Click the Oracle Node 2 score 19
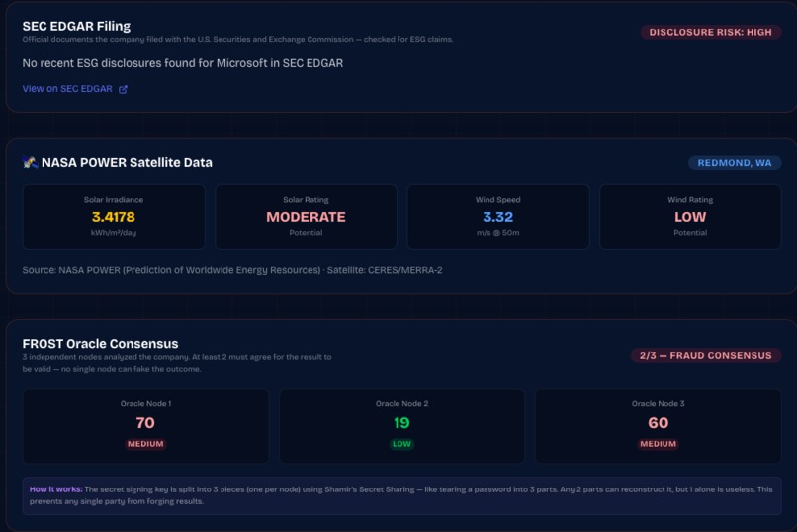 (401, 423)
